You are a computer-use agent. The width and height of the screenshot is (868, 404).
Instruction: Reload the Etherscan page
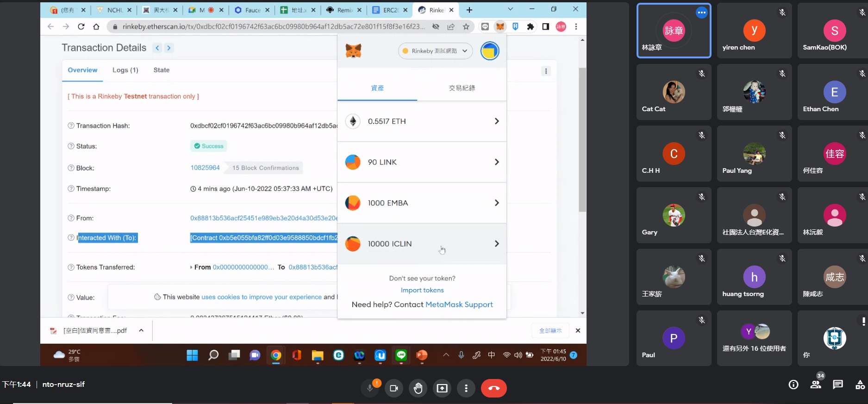coord(81,26)
